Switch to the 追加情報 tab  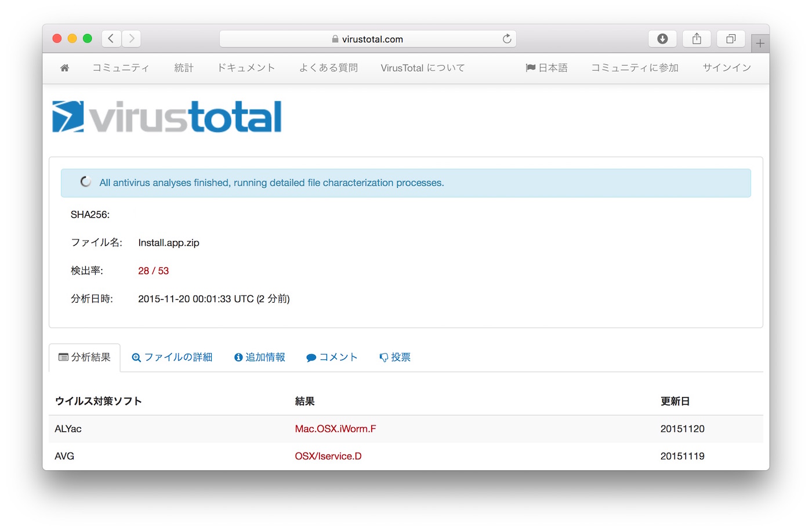(x=260, y=357)
